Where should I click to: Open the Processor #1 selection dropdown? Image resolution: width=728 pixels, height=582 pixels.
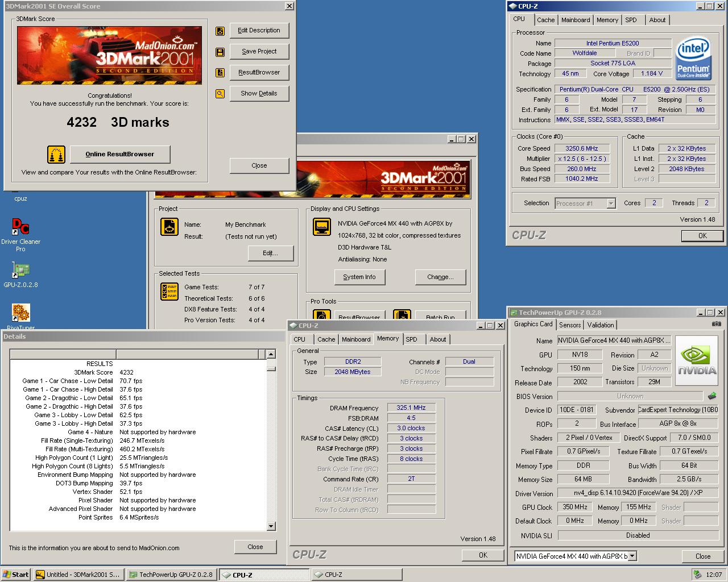pyautogui.click(x=611, y=203)
